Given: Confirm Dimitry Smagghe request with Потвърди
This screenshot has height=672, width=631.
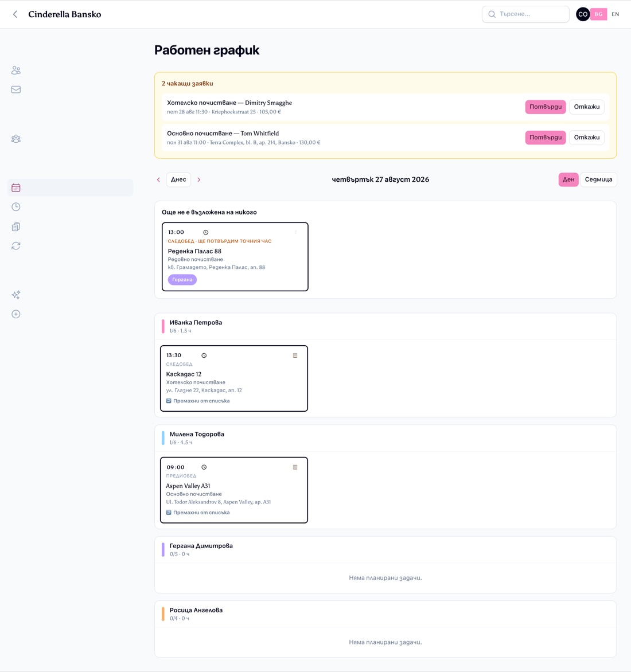Looking at the screenshot, I should [546, 107].
